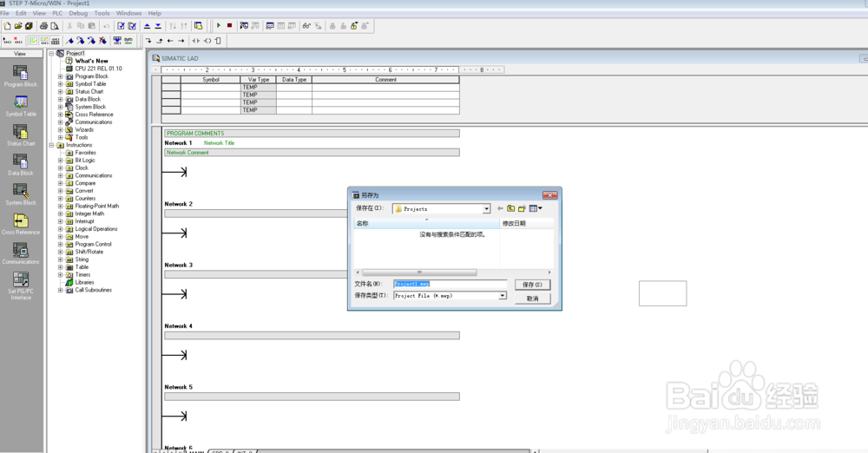
Task: Click the modified date column header
Action: coord(527,223)
